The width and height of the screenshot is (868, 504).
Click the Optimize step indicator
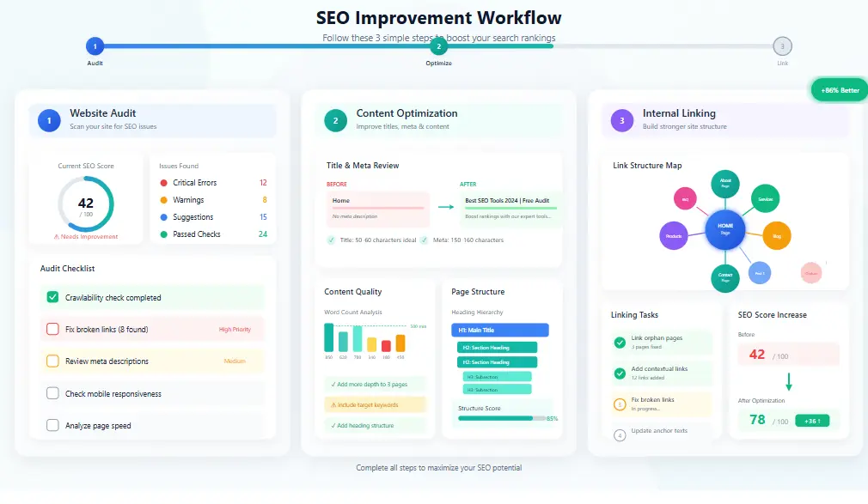click(x=438, y=46)
